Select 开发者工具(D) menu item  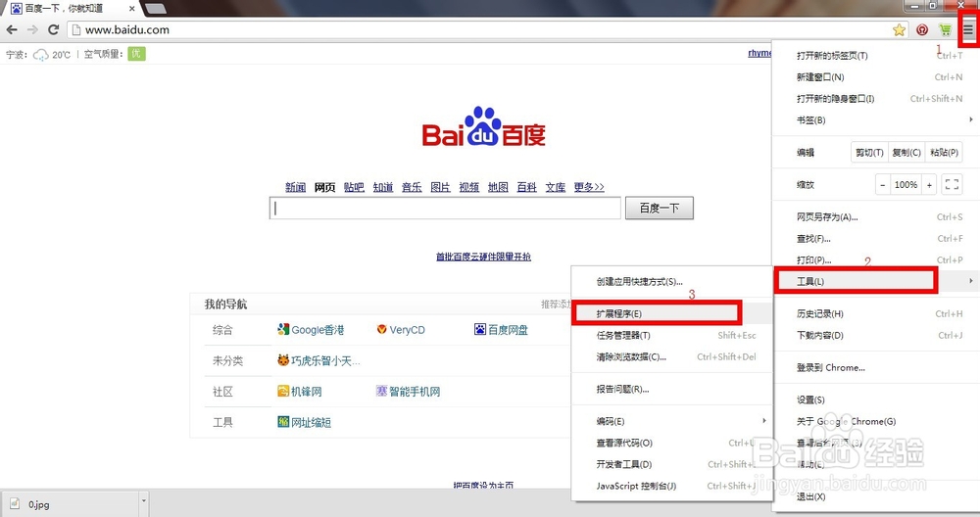pos(672,464)
